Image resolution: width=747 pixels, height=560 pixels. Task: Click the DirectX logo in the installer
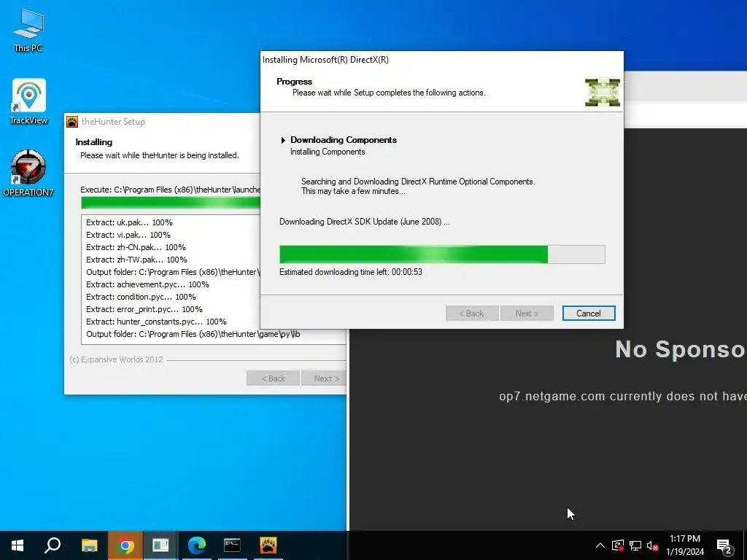[x=602, y=93]
